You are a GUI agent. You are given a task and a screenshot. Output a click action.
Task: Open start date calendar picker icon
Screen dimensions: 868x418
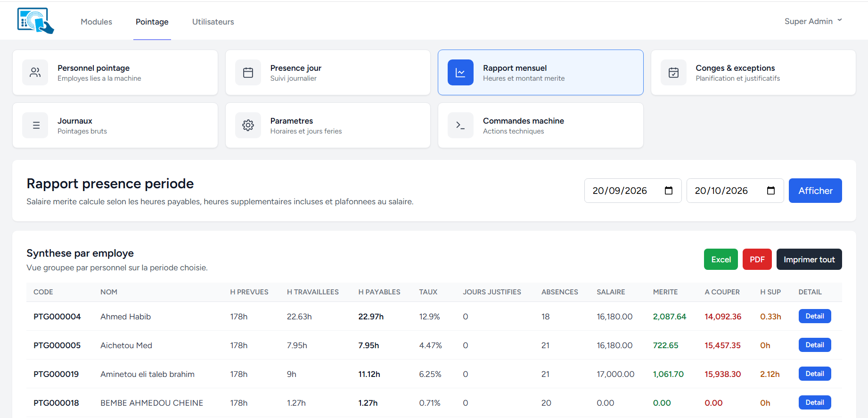[668, 191]
